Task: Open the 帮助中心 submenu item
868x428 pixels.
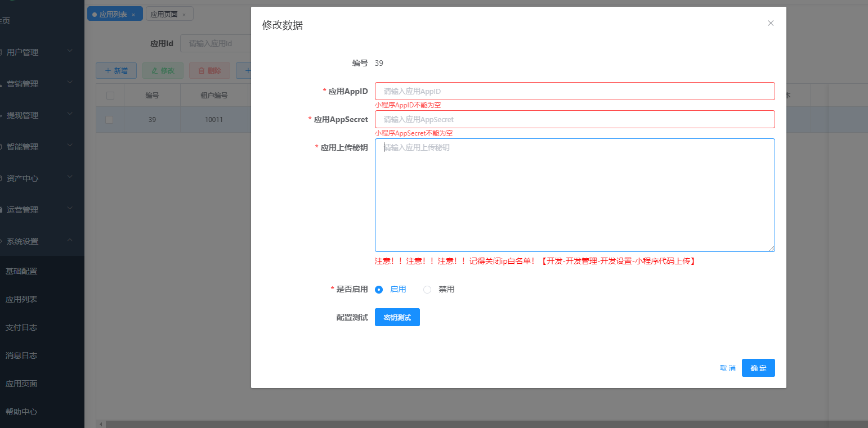Action: coord(42,412)
